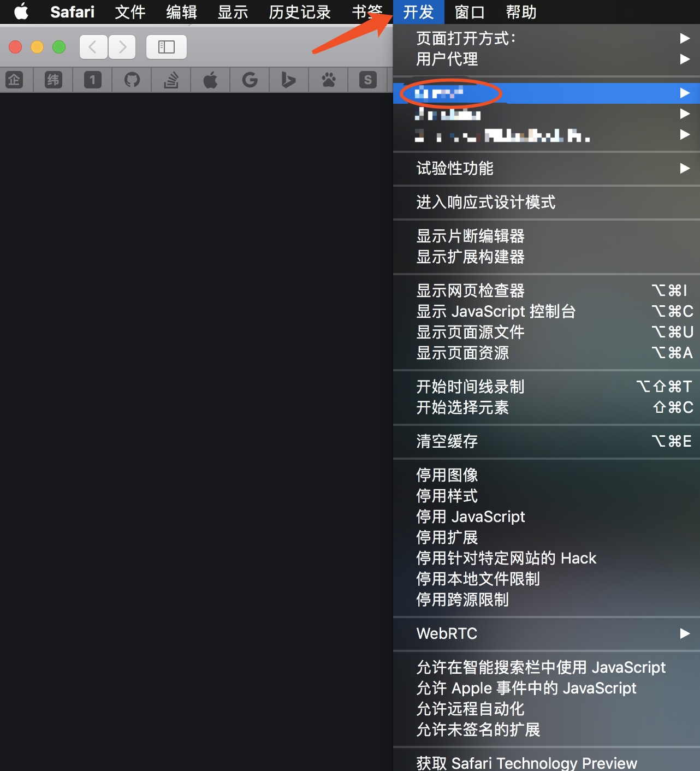700x771 pixels.
Task: Open the S favorites bookmark
Action: [x=368, y=80]
